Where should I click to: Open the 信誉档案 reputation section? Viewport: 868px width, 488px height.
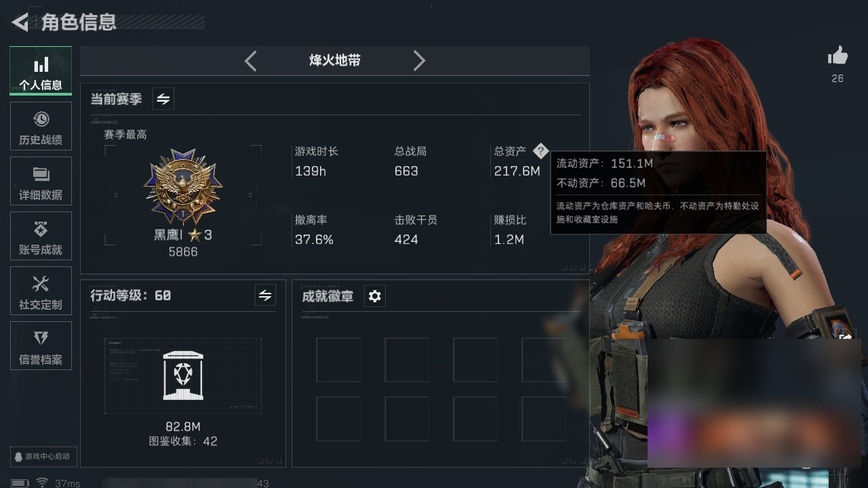point(41,346)
